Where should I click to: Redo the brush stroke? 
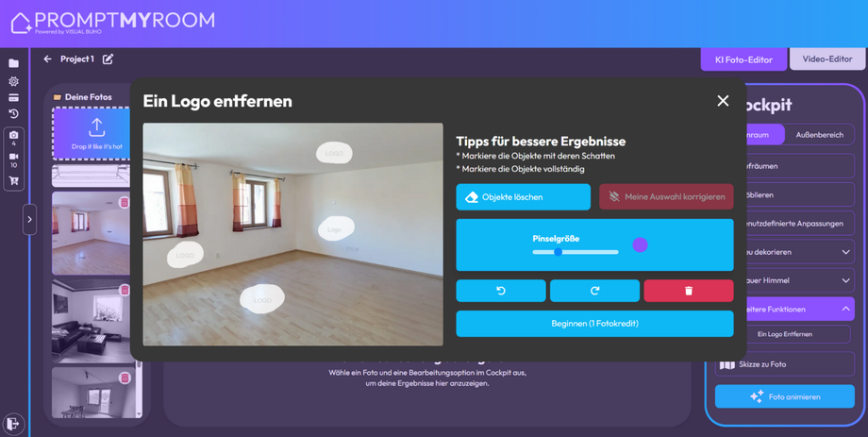pyautogui.click(x=594, y=291)
